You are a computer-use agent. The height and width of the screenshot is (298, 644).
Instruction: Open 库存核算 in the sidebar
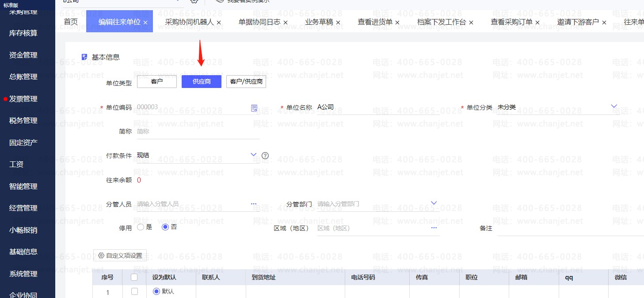point(23,33)
